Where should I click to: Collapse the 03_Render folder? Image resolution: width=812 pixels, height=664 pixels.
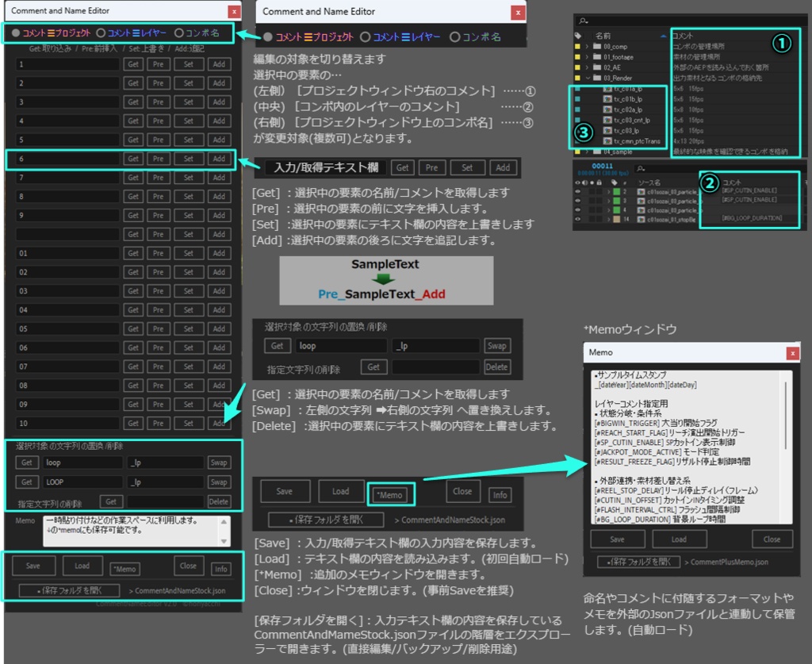click(x=588, y=78)
